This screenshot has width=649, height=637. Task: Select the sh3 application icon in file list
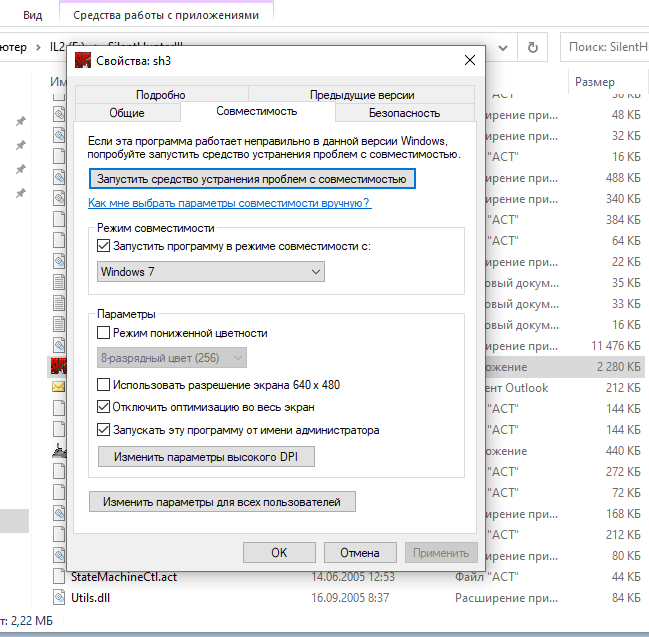coord(59,366)
